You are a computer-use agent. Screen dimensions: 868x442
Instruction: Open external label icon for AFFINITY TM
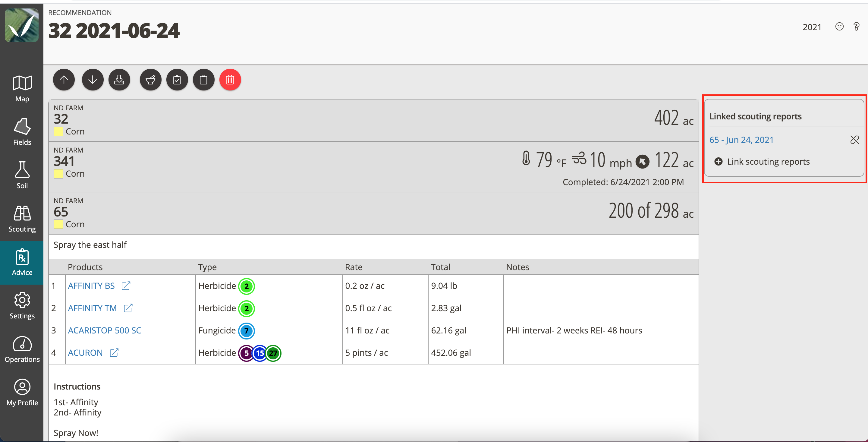click(x=128, y=308)
